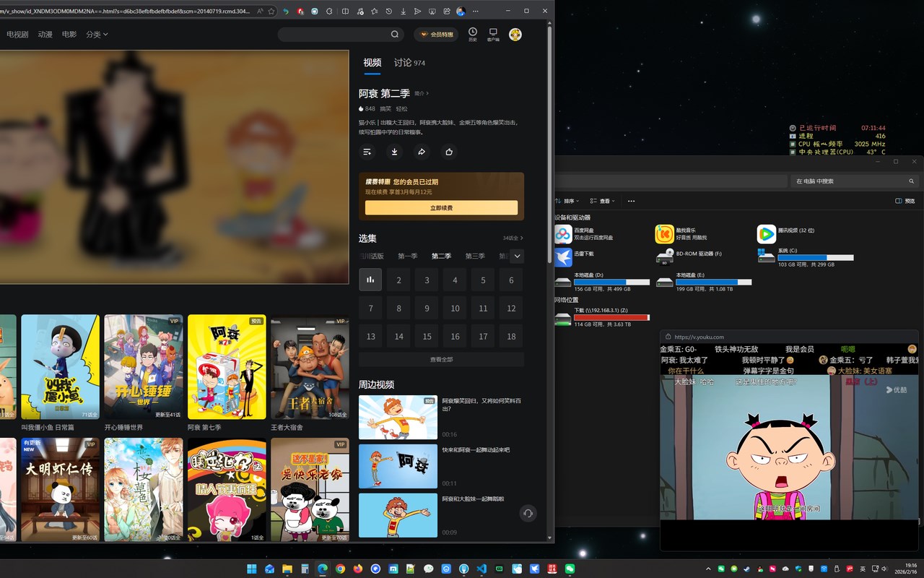Viewport: 924px width, 578px height.
Task: Click the add-to-playlist icon under the description
Action: (367, 152)
